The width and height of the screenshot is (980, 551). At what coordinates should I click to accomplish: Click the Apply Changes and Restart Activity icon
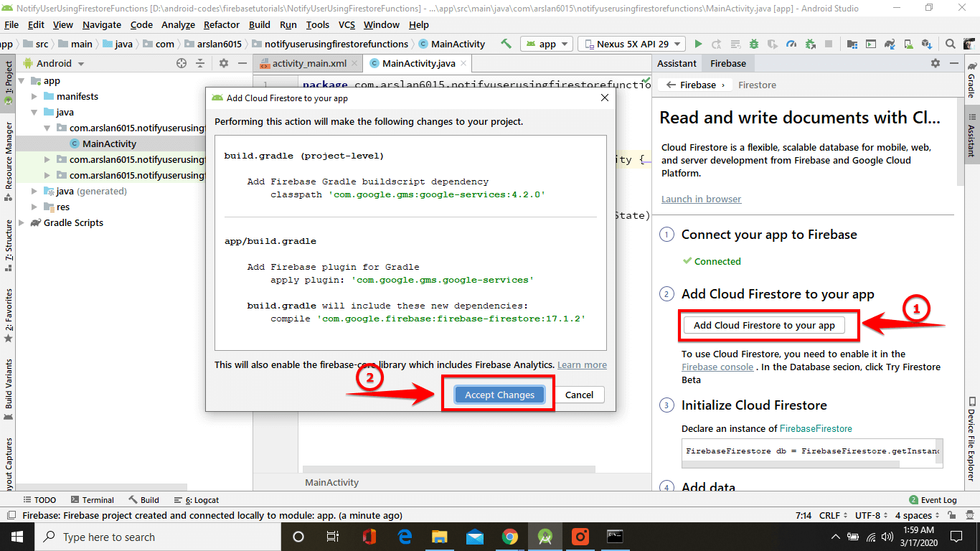click(716, 44)
